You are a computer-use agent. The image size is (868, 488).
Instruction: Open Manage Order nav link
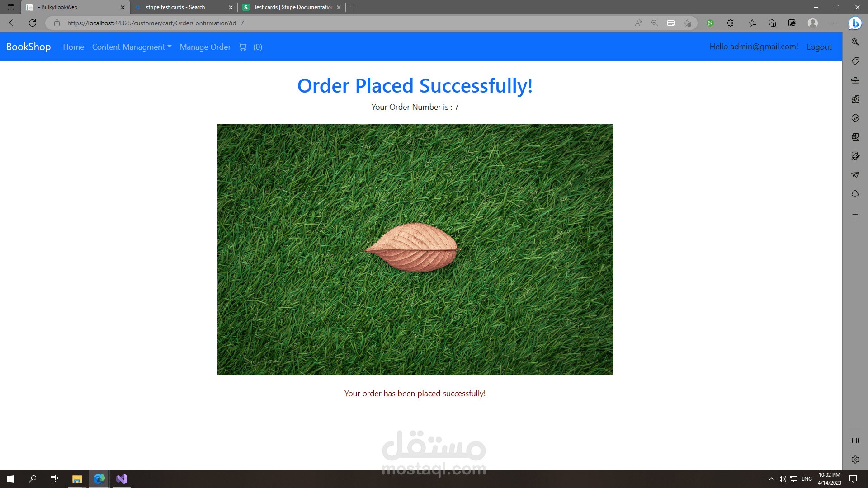coord(205,47)
